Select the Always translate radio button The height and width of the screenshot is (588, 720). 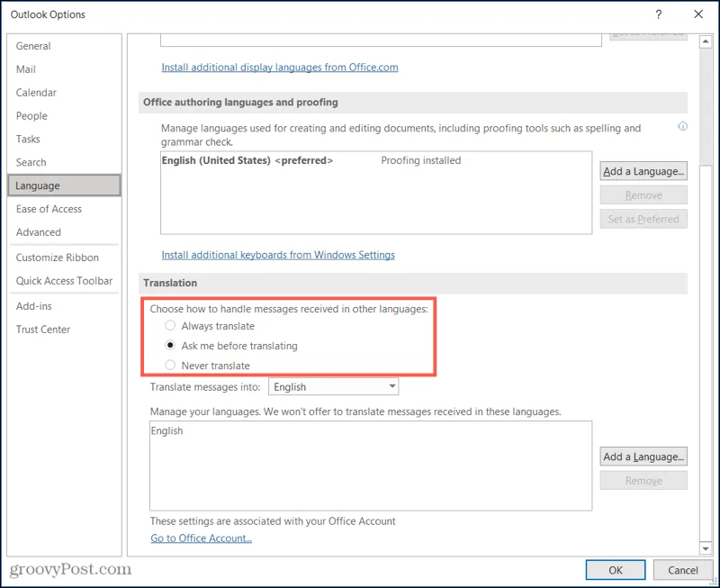tap(170, 326)
